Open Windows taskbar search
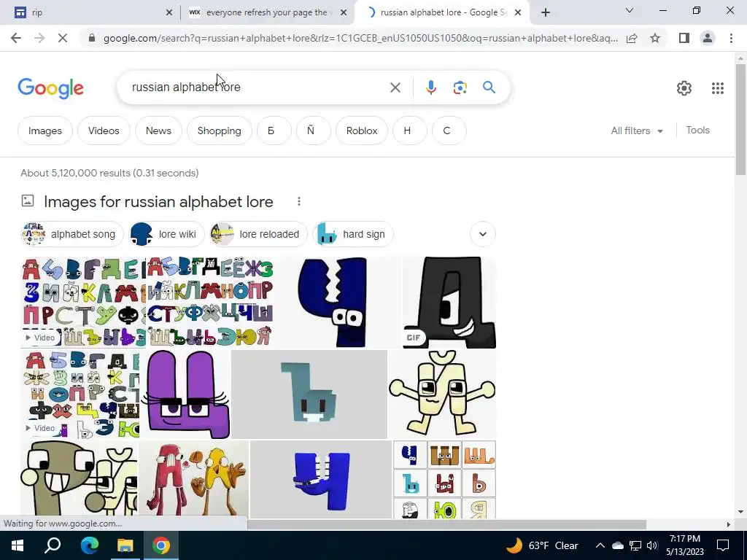Viewport: 747px width, 560px height. point(53,545)
